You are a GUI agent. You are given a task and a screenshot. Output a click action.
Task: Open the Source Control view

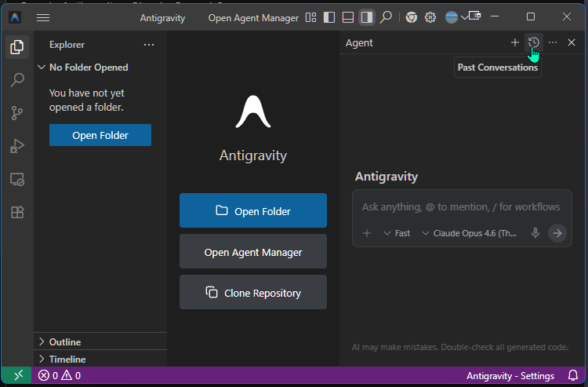pyautogui.click(x=16, y=113)
